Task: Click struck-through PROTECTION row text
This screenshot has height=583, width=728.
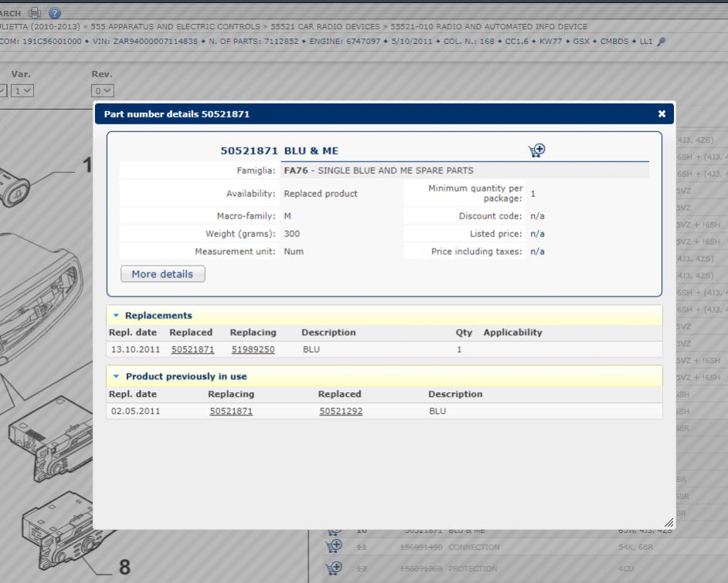Action: click(473, 568)
